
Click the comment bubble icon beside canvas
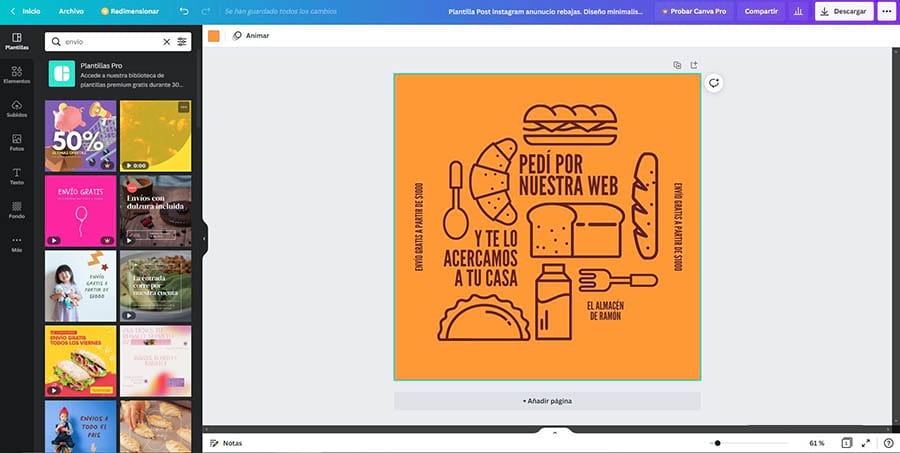[x=713, y=83]
